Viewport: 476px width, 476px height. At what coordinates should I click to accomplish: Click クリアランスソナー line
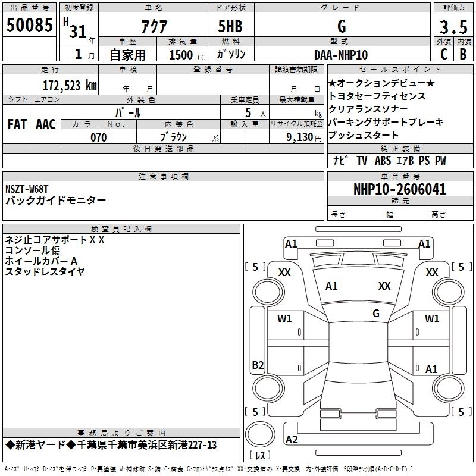point(368,109)
